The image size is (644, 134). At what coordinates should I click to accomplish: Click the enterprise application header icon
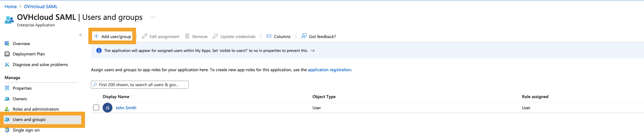pos(9,20)
